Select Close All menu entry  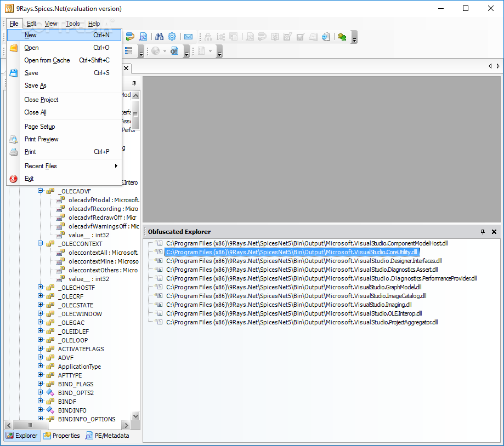click(x=64, y=112)
